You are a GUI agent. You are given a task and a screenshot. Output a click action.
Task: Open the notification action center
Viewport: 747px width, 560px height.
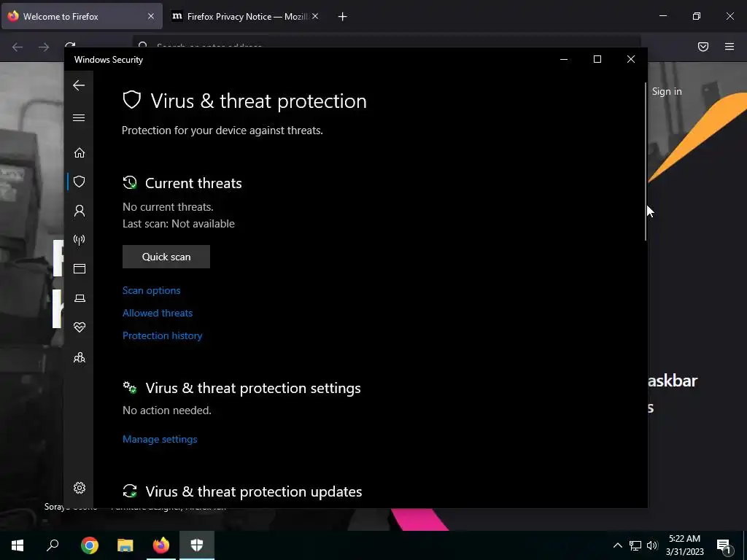click(724, 545)
